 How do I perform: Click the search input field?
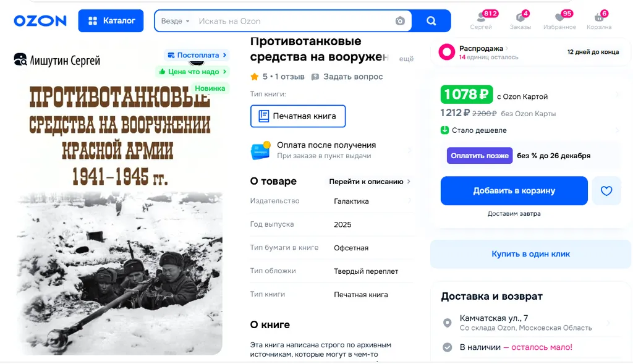(x=294, y=21)
